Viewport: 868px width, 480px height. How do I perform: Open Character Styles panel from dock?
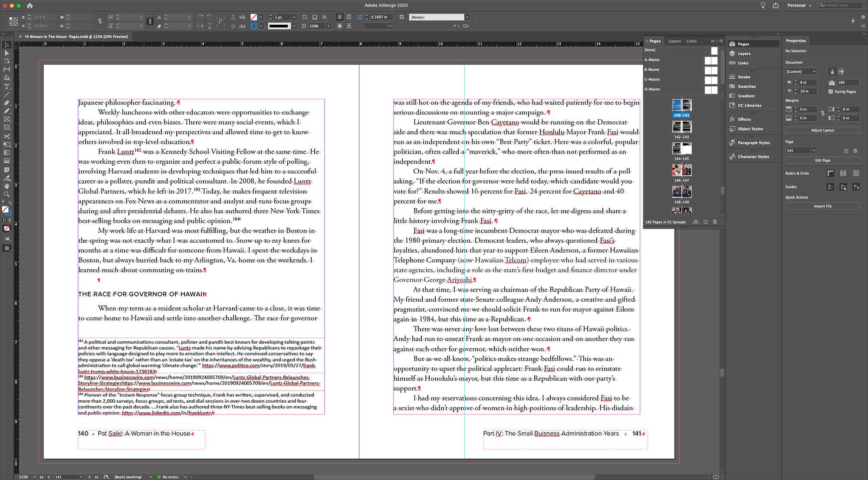click(x=753, y=156)
